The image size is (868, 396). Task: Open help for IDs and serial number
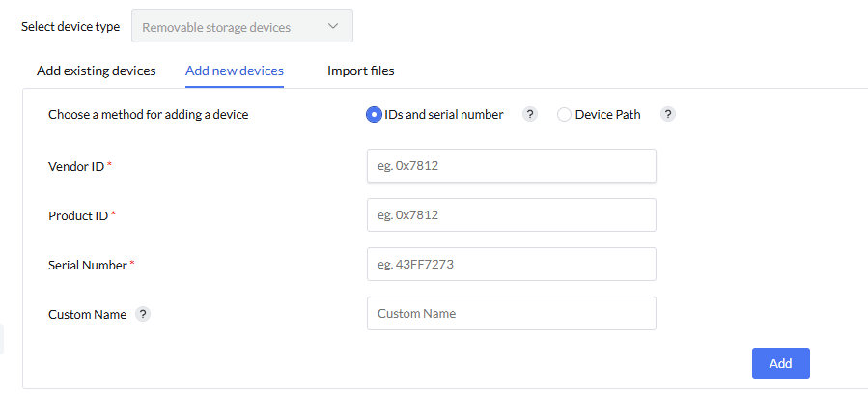click(x=529, y=114)
